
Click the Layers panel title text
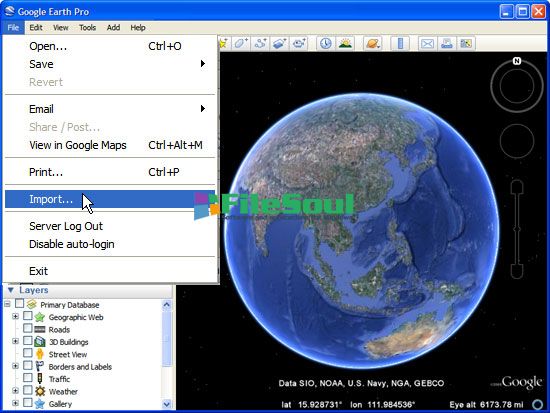[x=34, y=290]
